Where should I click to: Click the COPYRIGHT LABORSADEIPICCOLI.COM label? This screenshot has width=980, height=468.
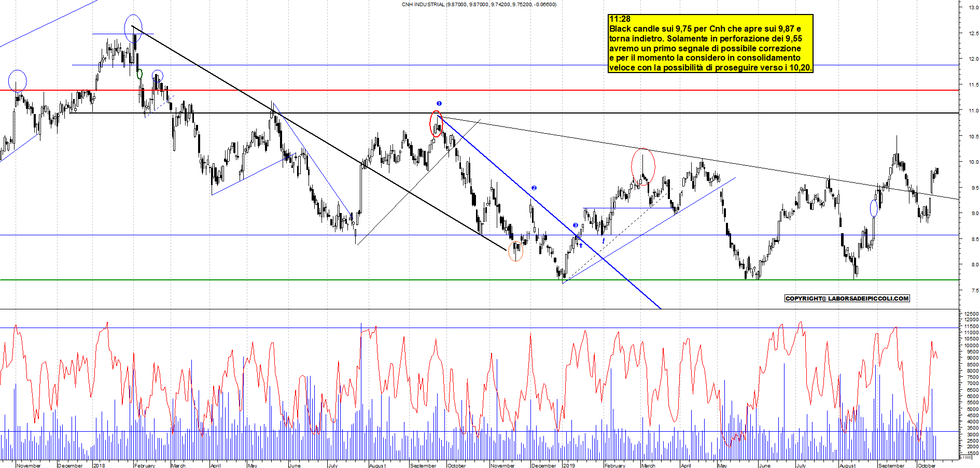pyautogui.click(x=847, y=299)
